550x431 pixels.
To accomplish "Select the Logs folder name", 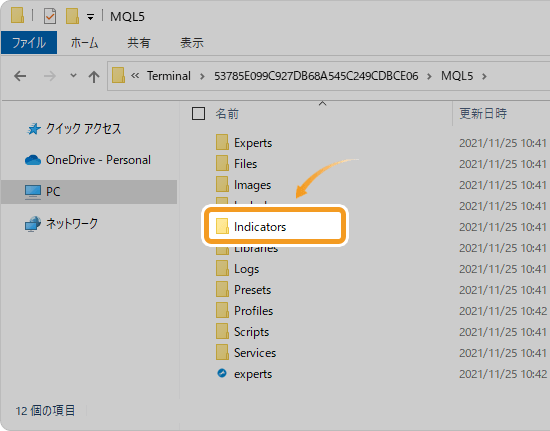I will tap(247, 269).
